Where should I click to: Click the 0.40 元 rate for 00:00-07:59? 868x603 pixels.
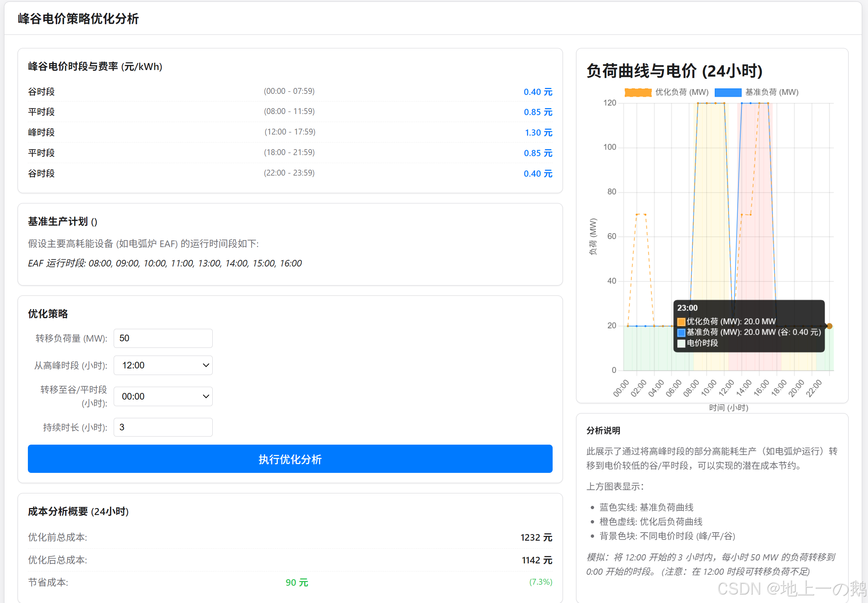(x=538, y=92)
